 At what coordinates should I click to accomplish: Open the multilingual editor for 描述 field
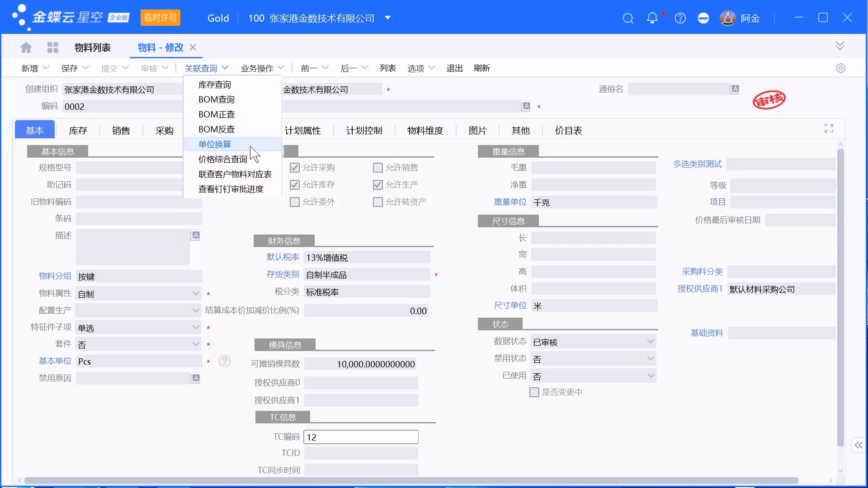pos(195,235)
